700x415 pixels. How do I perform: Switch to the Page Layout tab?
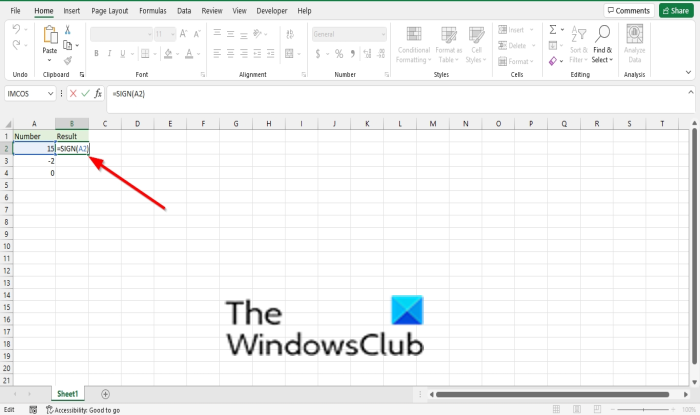(109, 11)
